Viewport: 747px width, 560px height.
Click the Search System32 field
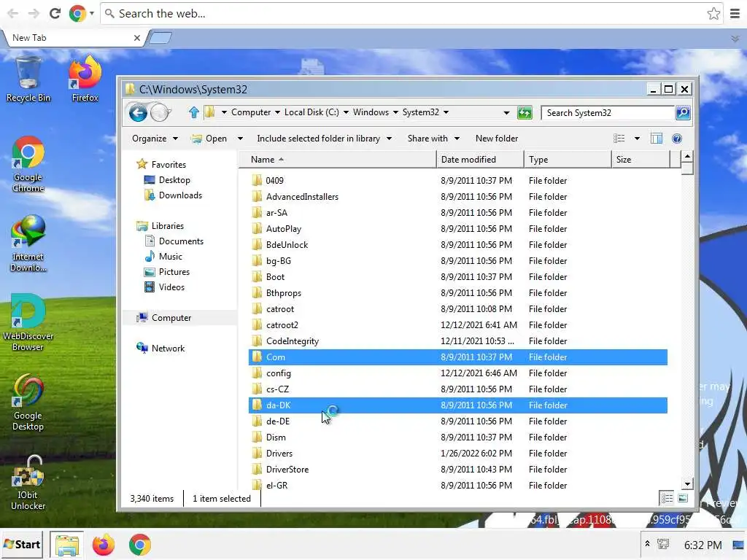tap(608, 113)
